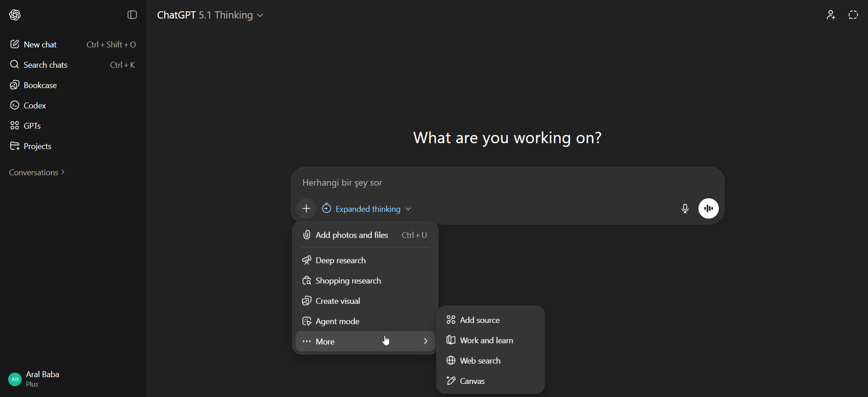
Task: Open Search chats
Action: point(45,65)
